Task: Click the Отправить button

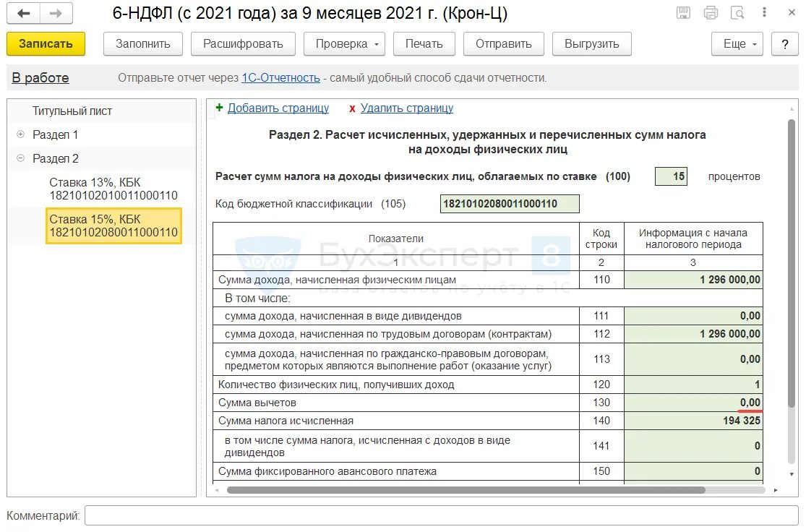Action: pyautogui.click(x=504, y=43)
